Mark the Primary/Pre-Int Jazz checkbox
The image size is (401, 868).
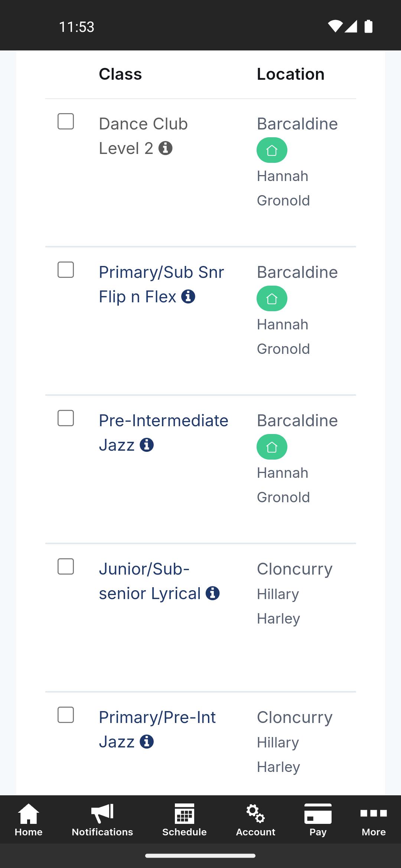(66, 715)
